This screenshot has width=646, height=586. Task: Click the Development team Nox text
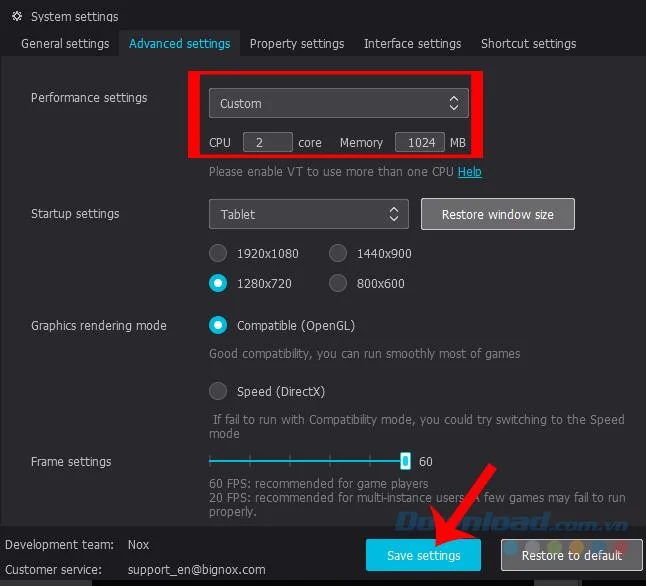tap(138, 544)
